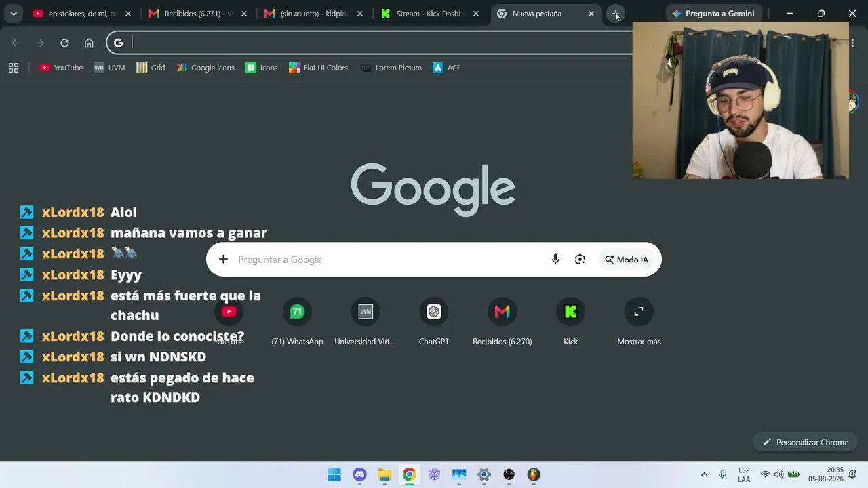This screenshot has height=488, width=868.
Task: Open the 'Google icons' bookmark
Action: pyautogui.click(x=205, y=68)
